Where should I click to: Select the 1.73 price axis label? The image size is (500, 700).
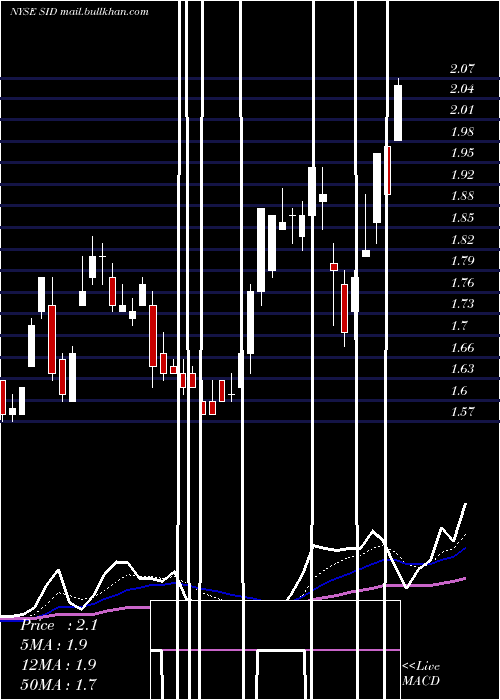tap(462, 304)
